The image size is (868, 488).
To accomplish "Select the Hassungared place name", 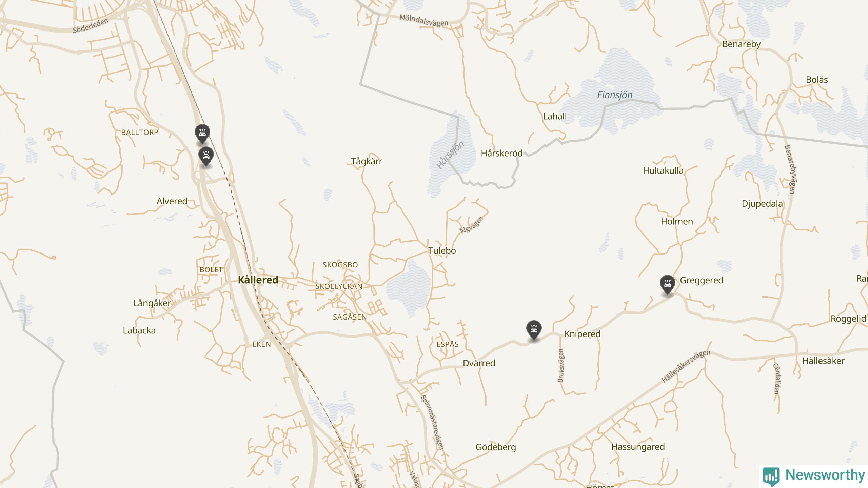I will pyautogui.click(x=638, y=447).
